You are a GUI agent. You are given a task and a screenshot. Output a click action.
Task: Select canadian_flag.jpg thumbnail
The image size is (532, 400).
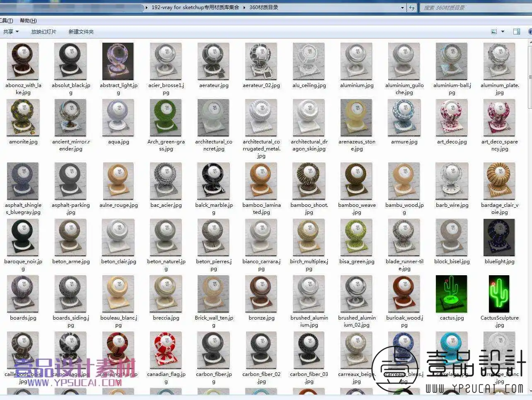click(x=166, y=350)
